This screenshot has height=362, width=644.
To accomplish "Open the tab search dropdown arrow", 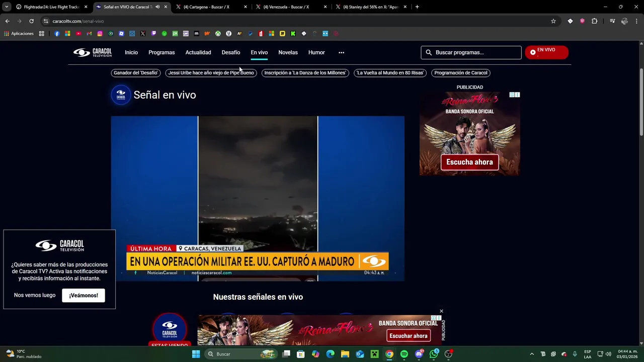I will (x=7, y=7).
